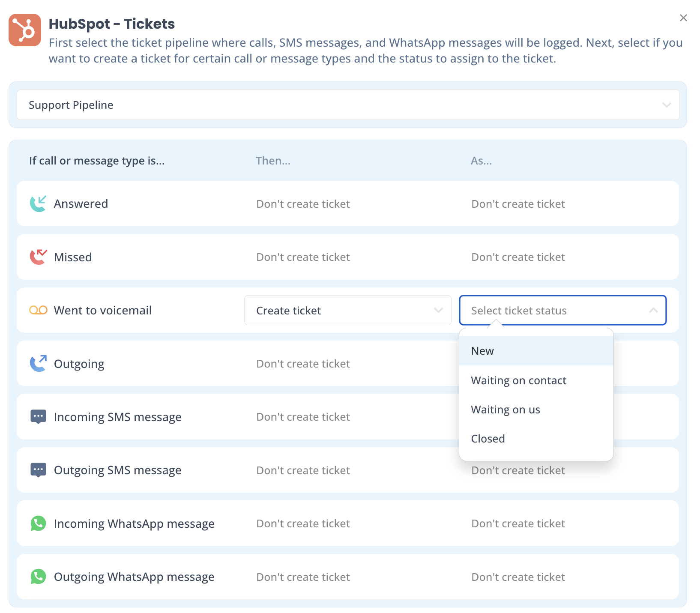Click the Create ticket dropdown chevron
Image resolution: width=700 pixels, height=613 pixels.
pyautogui.click(x=438, y=310)
